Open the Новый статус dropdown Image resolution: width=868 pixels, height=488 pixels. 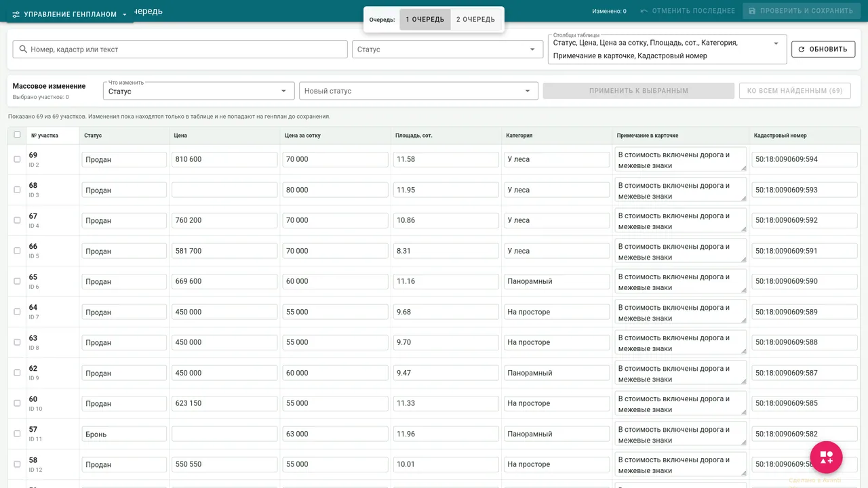click(x=418, y=91)
